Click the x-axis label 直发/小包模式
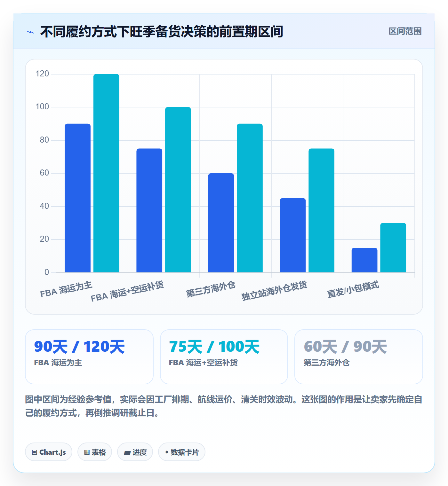The image size is (448, 486). coord(353,289)
